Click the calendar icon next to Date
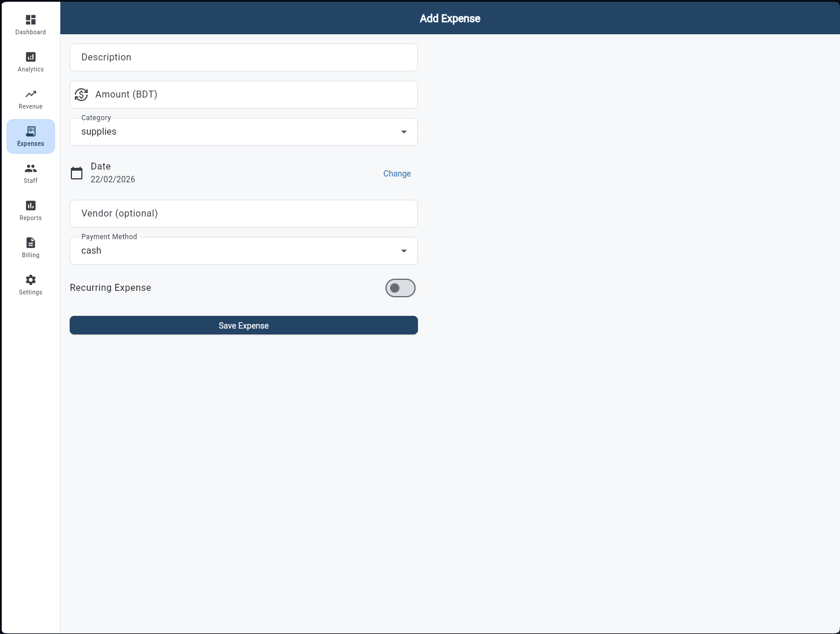This screenshot has height=634, width=840. [77, 173]
